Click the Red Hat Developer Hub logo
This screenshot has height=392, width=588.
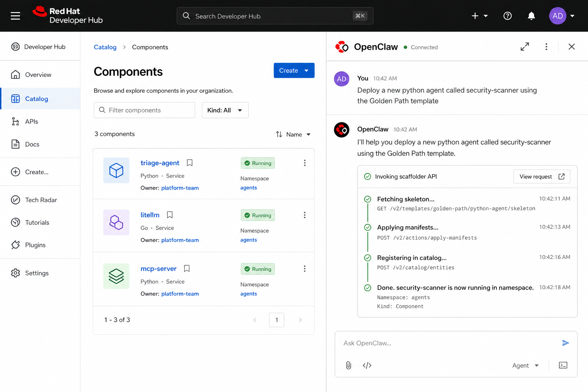(68, 15)
